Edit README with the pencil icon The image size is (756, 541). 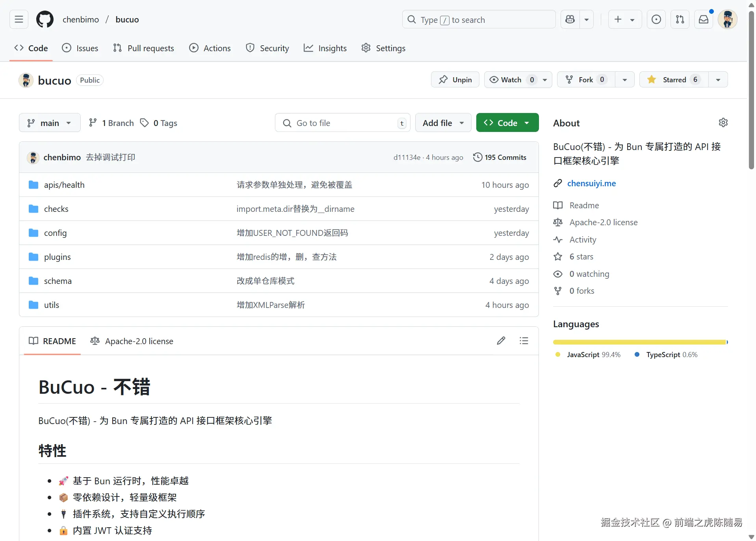(501, 341)
